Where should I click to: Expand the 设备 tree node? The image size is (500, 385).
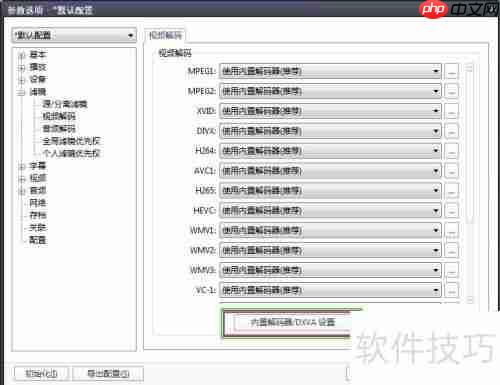tap(22, 80)
